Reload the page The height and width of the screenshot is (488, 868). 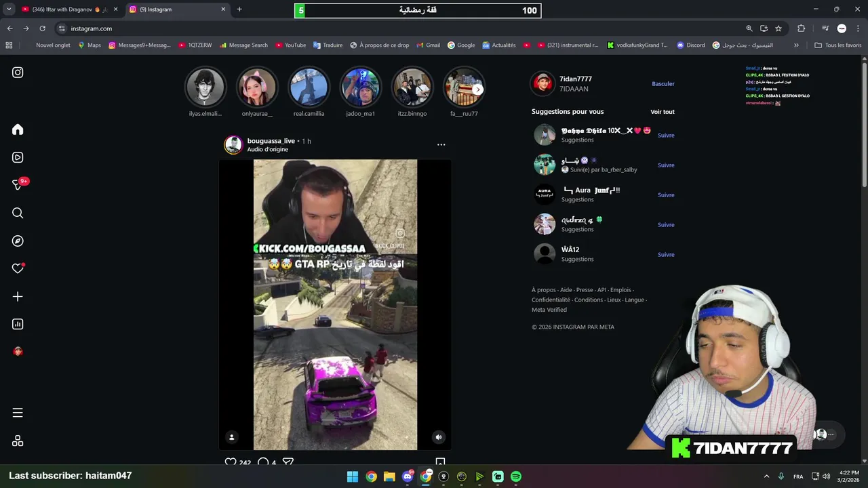click(42, 28)
